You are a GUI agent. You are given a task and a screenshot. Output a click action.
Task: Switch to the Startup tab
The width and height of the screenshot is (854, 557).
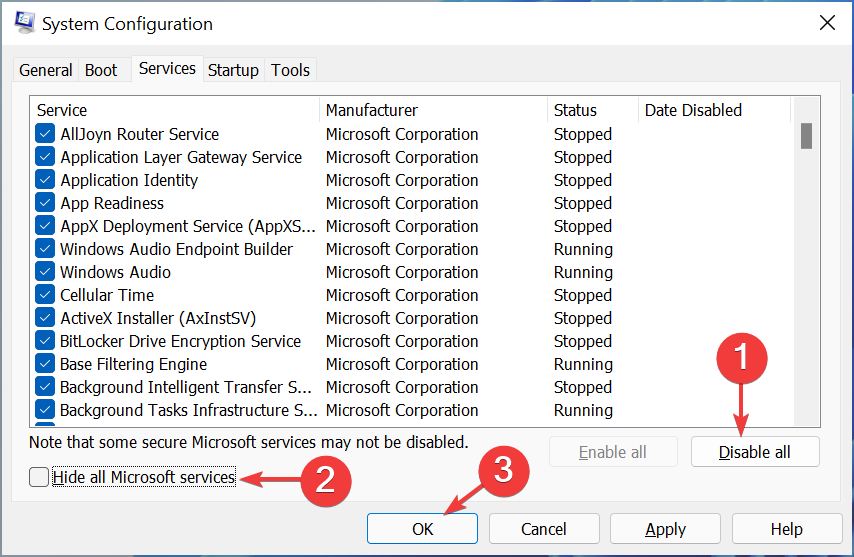(233, 70)
